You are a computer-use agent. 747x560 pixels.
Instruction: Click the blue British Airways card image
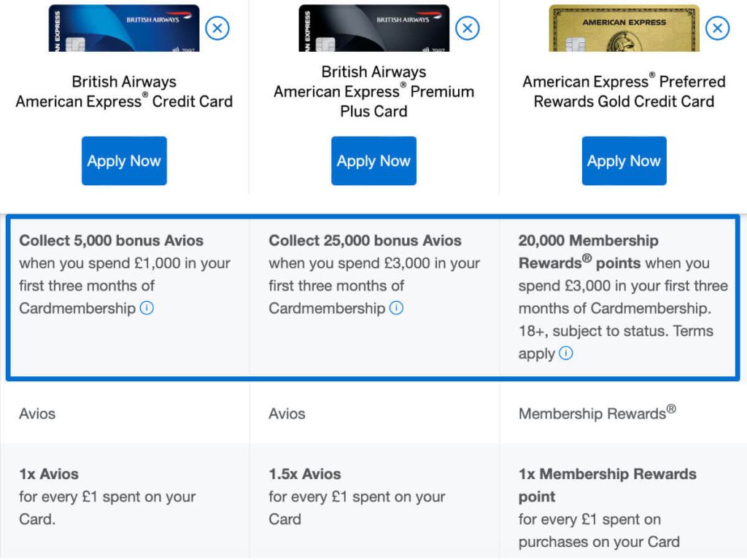[x=124, y=28]
